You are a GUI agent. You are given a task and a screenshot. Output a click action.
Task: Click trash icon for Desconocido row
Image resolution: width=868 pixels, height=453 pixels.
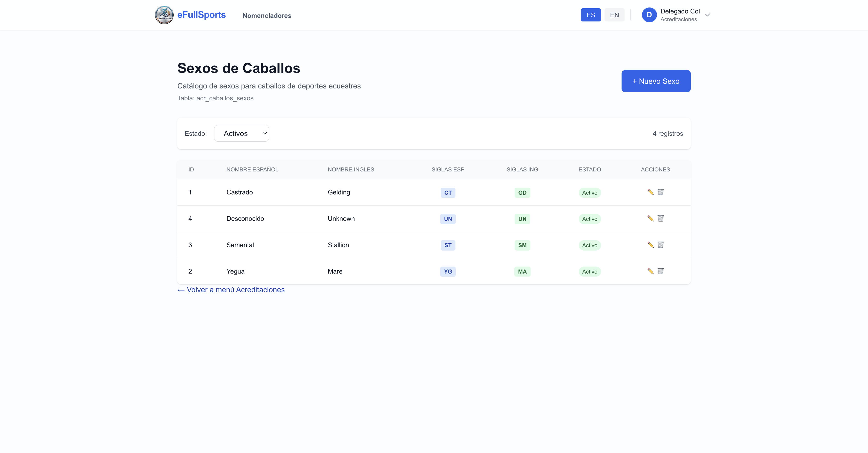661,218
